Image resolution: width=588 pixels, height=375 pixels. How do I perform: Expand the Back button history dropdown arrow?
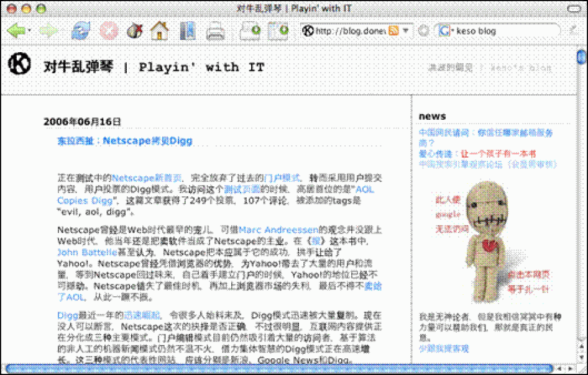click(x=30, y=30)
